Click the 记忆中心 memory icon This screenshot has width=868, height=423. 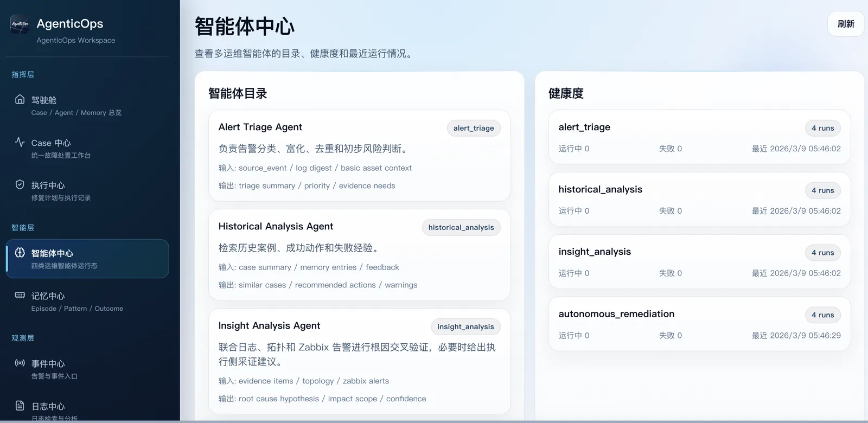tap(20, 296)
